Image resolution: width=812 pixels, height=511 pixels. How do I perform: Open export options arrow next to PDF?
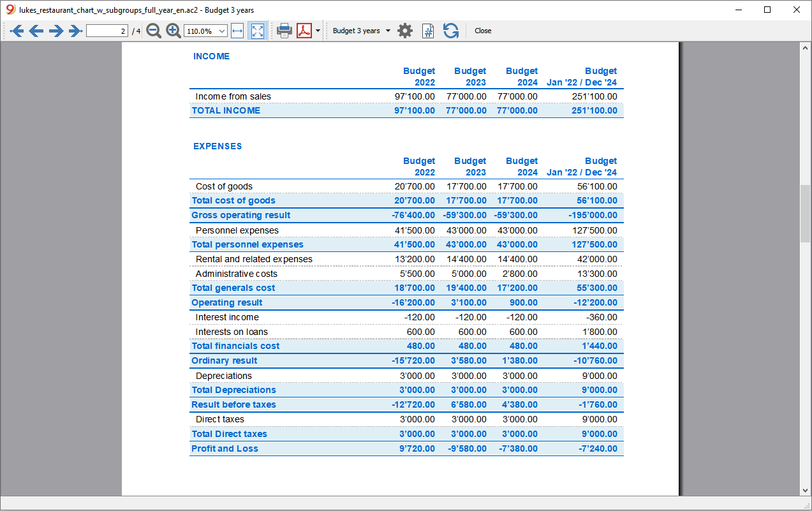pyautogui.click(x=318, y=31)
